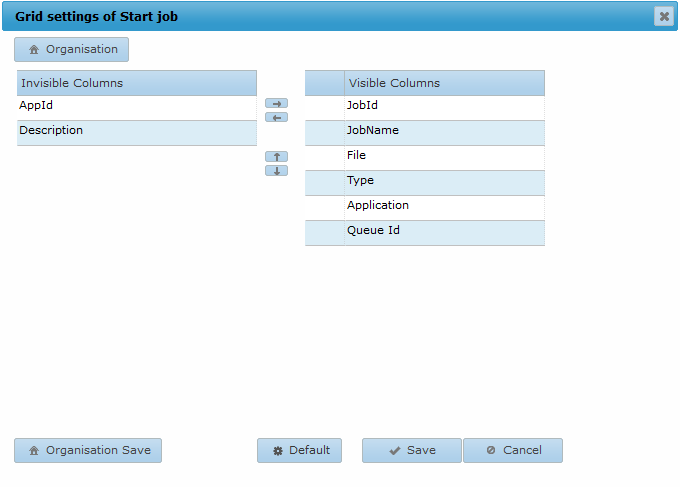
Task: Select the Queue Id column row
Action: coord(443,233)
